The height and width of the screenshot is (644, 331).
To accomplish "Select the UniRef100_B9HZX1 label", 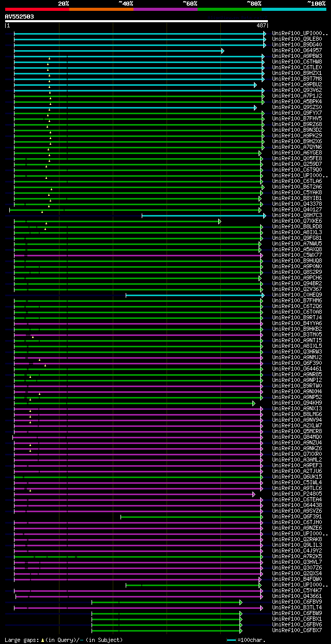I will coord(297,73).
